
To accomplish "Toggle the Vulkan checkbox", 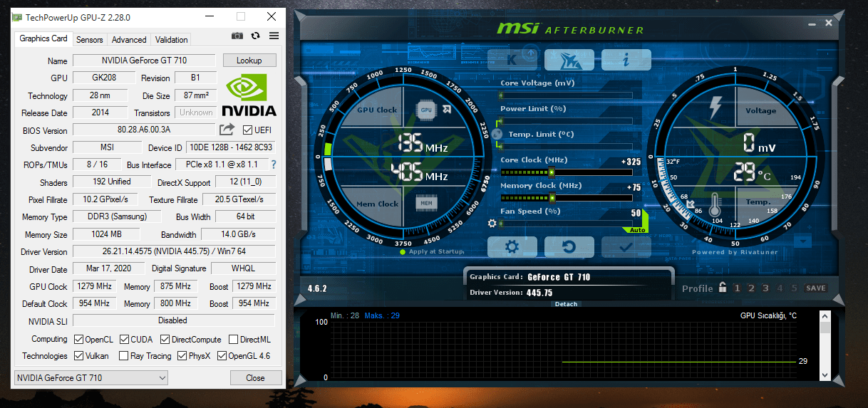I will click(x=80, y=356).
